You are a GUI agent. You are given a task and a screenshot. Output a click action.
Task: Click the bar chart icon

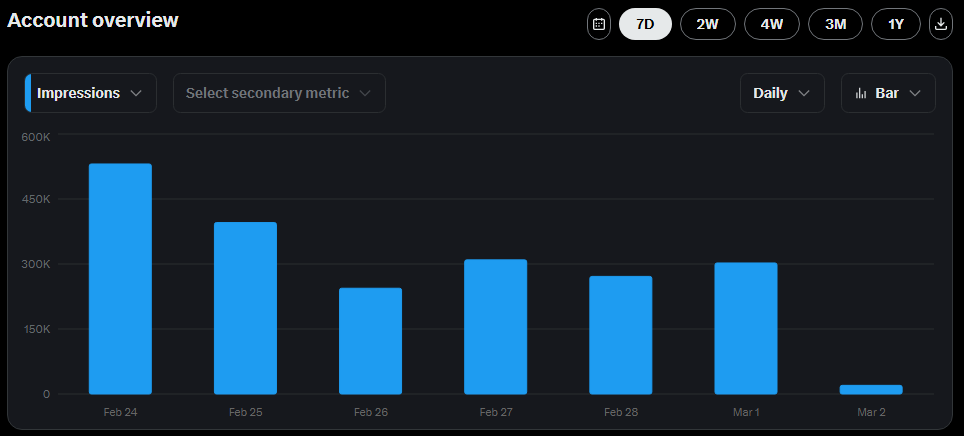[x=860, y=93]
